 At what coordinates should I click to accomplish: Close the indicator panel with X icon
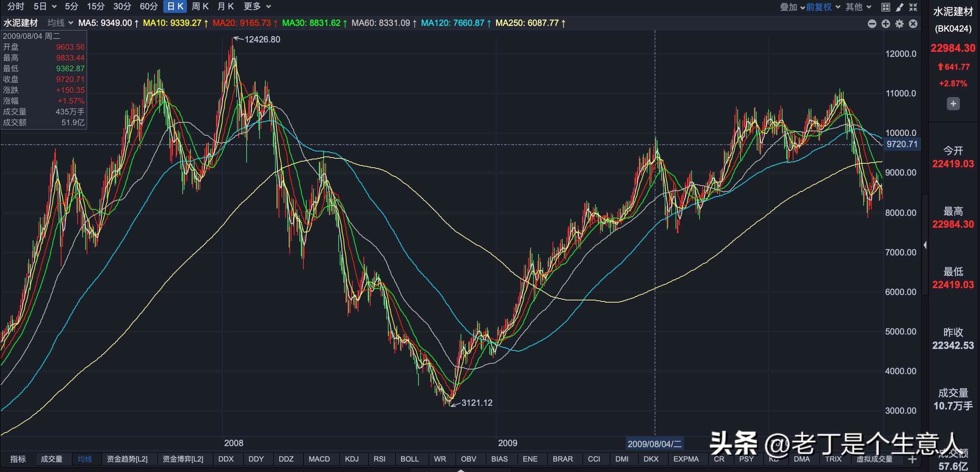[913, 24]
